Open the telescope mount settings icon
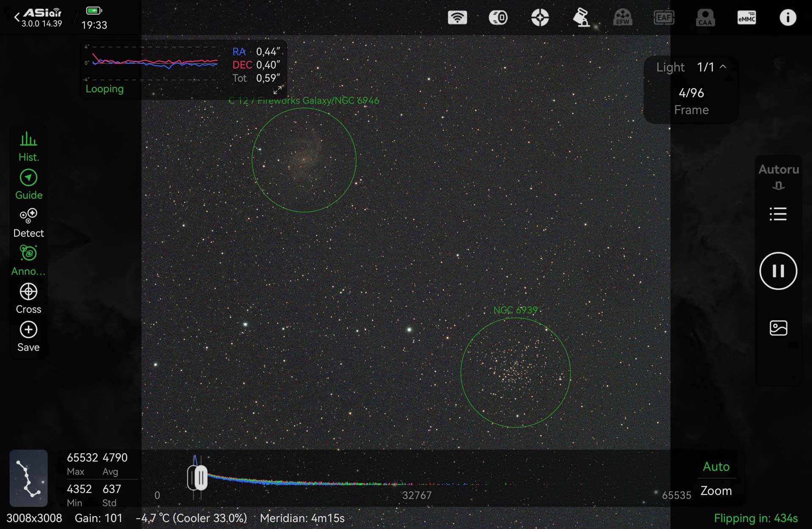Image resolution: width=812 pixels, height=529 pixels. click(x=581, y=18)
